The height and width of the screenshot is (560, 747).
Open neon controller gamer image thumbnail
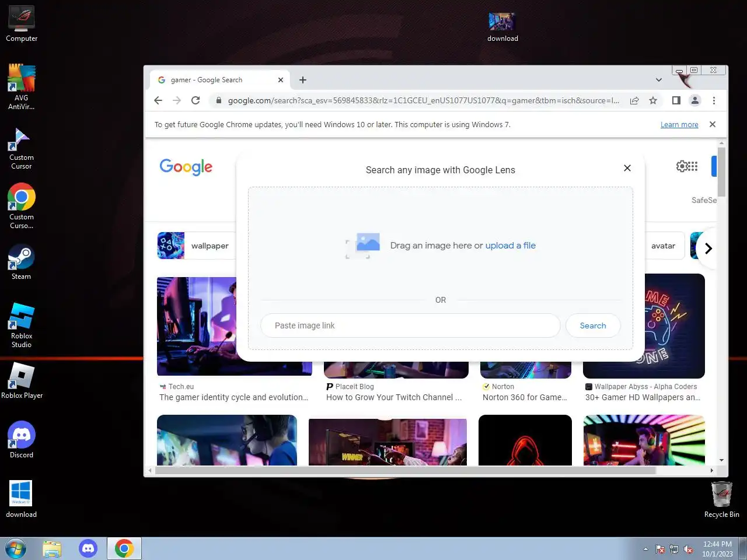[x=674, y=325]
